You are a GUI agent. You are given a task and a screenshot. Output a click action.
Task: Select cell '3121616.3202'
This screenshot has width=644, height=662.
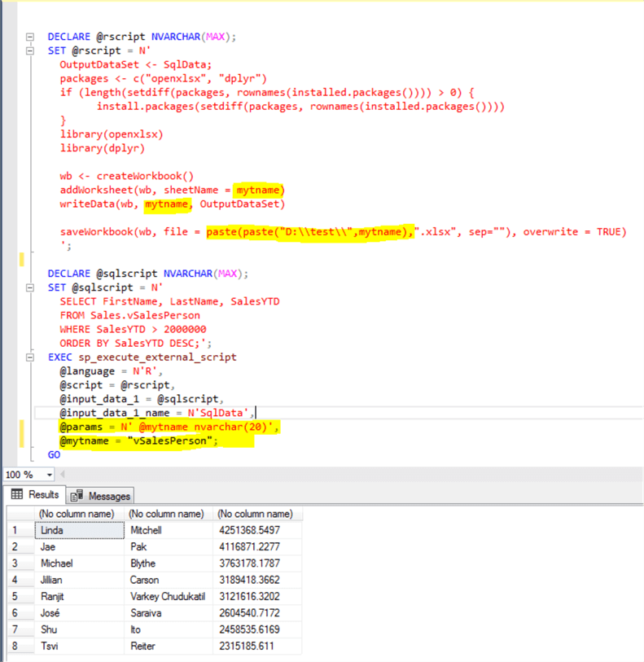point(257,596)
